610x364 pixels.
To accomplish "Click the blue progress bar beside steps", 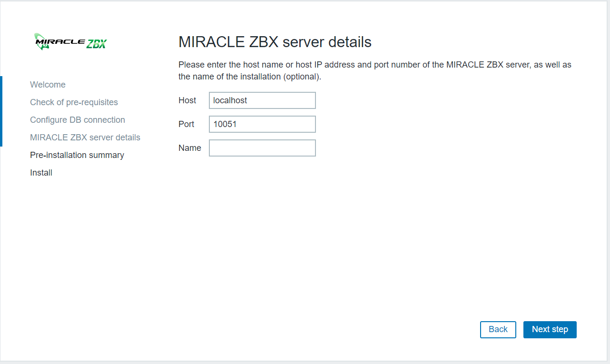I will coord(1,111).
